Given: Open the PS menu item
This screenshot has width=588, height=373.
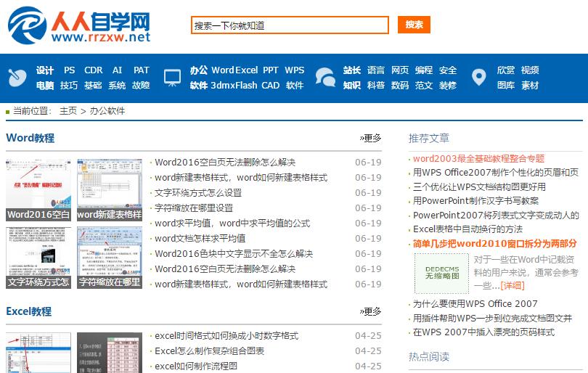Looking at the screenshot, I should 70,70.
